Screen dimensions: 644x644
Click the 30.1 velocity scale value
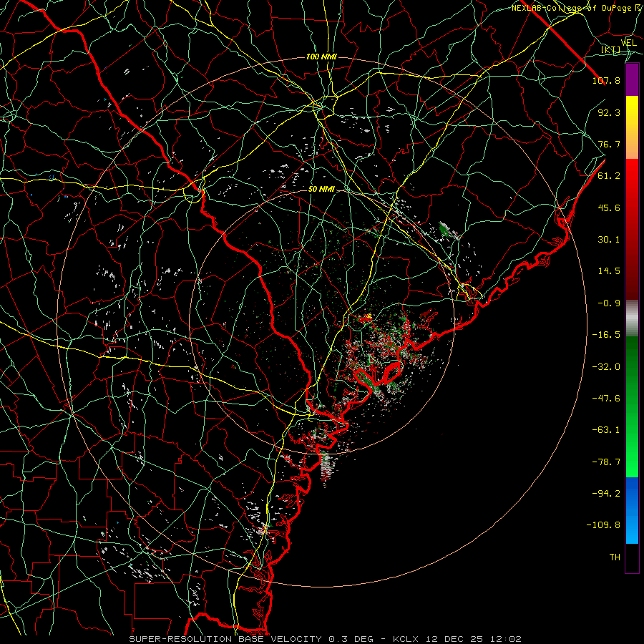point(609,240)
